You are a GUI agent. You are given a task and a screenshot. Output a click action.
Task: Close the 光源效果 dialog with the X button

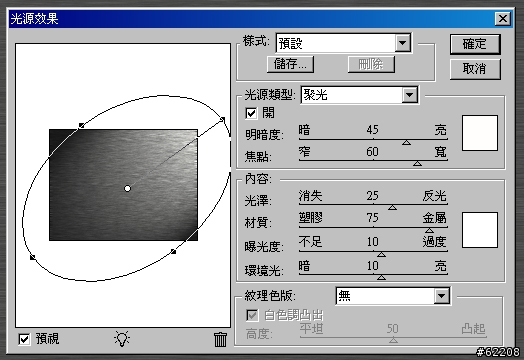pos(503,19)
